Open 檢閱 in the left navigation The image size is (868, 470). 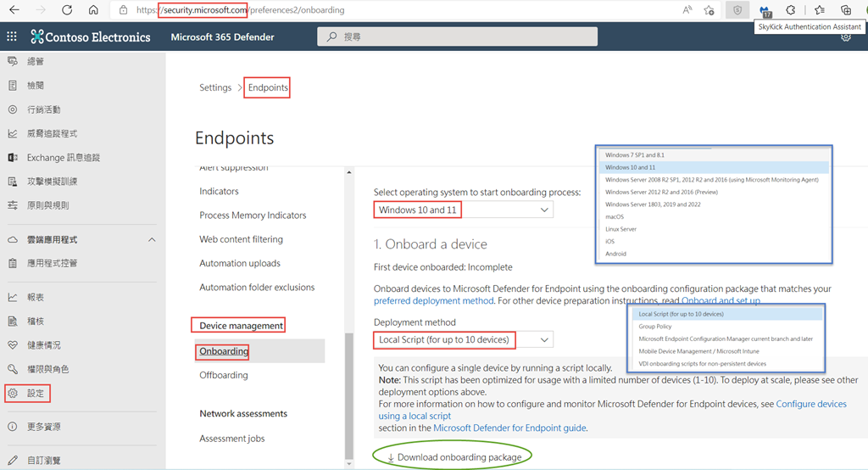(36, 86)
